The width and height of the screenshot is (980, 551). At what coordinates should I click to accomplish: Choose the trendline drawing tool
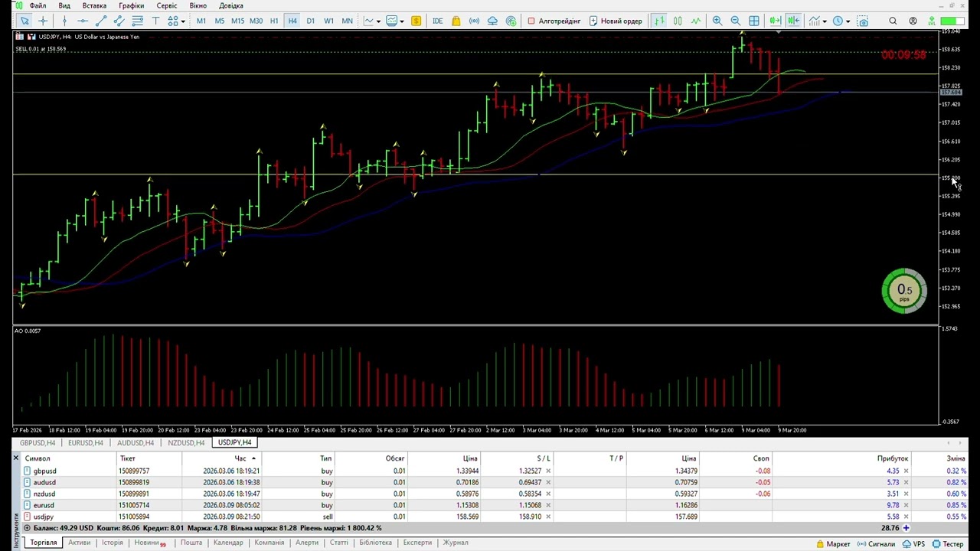pyautogui.click(x=101, y=21)
